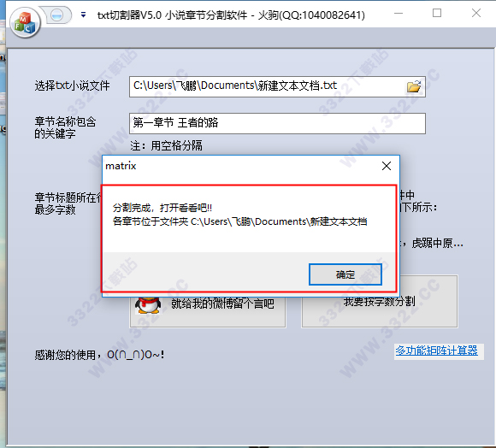Confirm dialog with 确定 button

point(345,274)
